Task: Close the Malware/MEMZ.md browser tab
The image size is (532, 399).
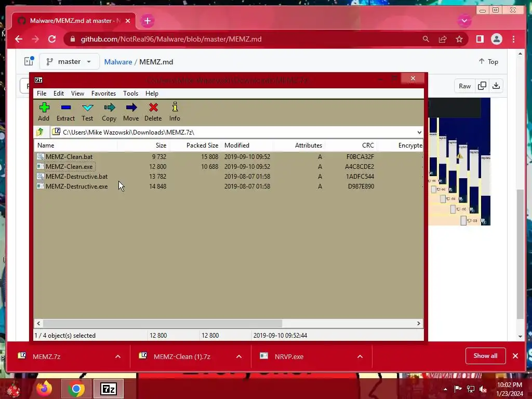Action: point(128,21)
